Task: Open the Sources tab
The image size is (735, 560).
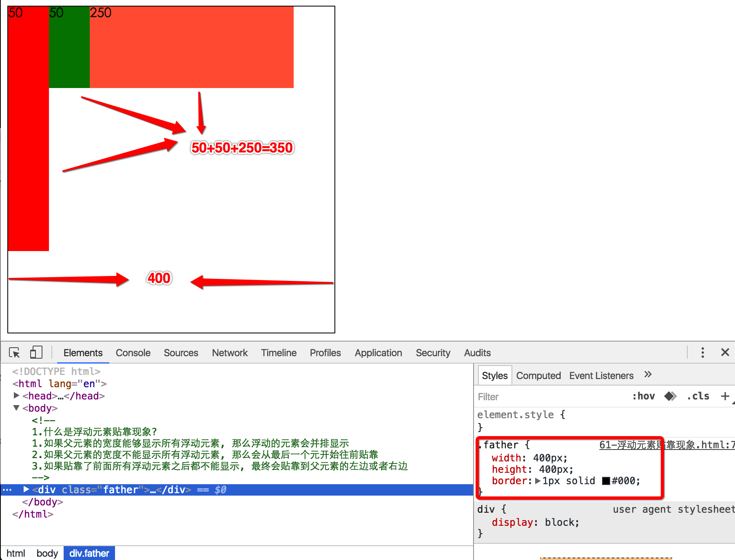Action: 181,353
